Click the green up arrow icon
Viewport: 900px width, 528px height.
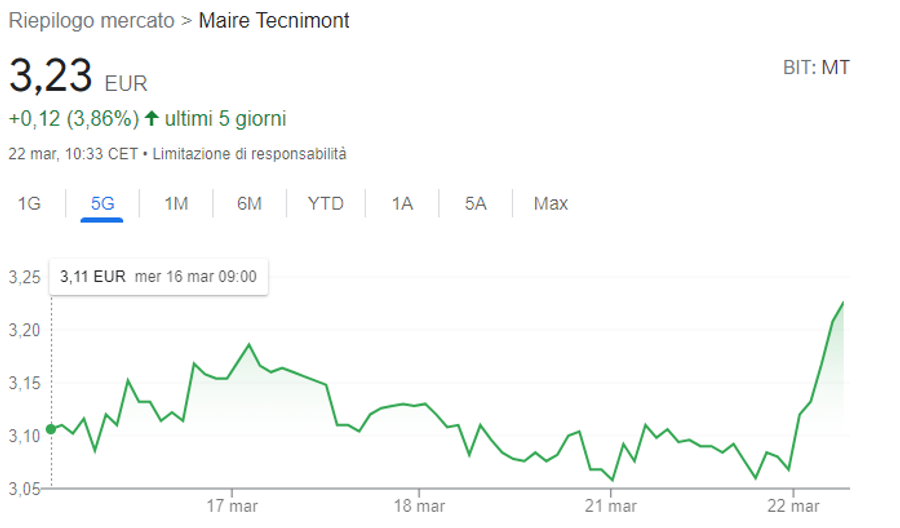[152, 118]
